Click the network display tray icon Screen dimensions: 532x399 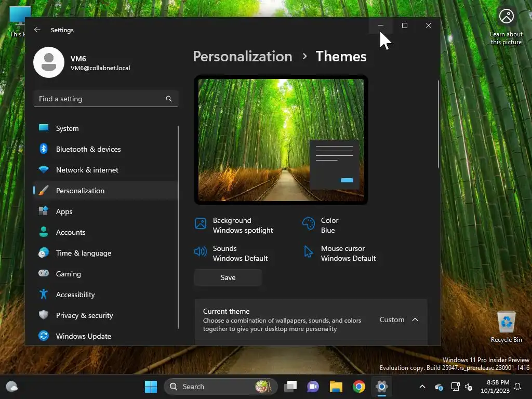pyautogui.click(x=455, y=387)
